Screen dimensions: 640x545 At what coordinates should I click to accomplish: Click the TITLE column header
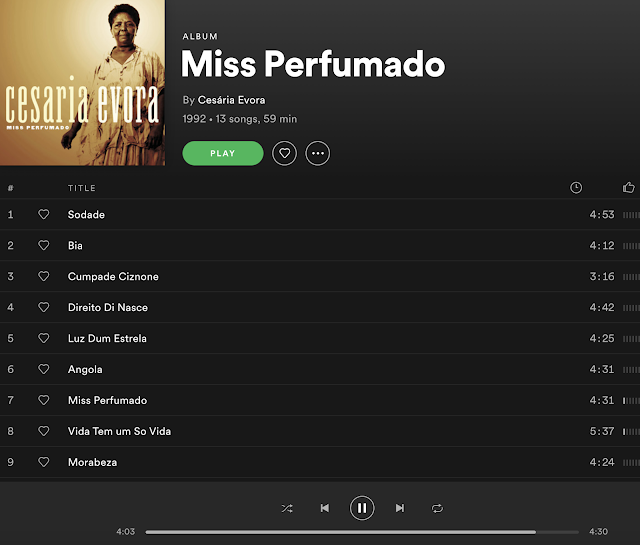point(82,188)
